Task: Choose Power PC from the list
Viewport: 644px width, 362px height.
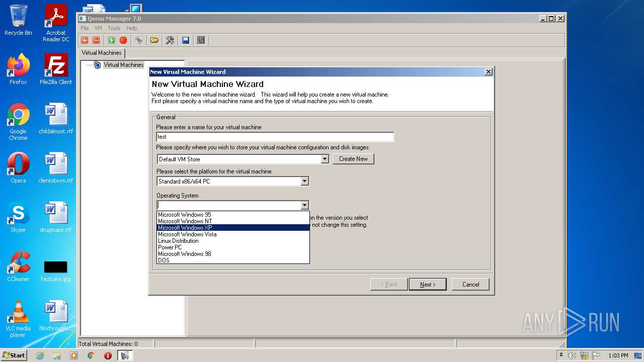Action: (233, 247)
